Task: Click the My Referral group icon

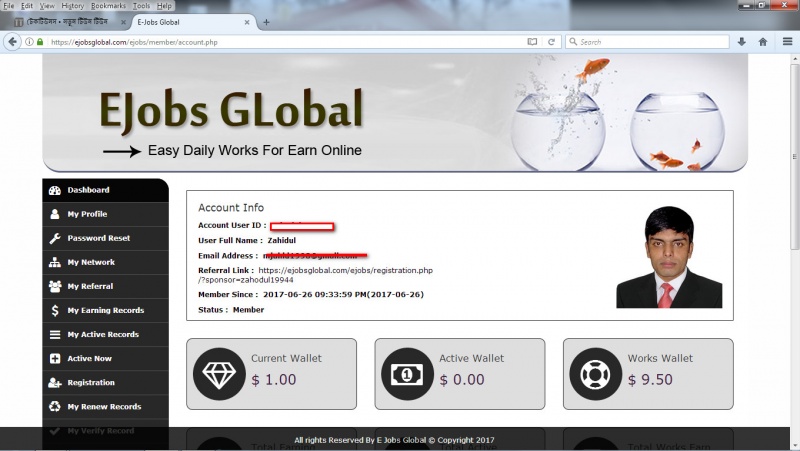Action: click(55, 286)
